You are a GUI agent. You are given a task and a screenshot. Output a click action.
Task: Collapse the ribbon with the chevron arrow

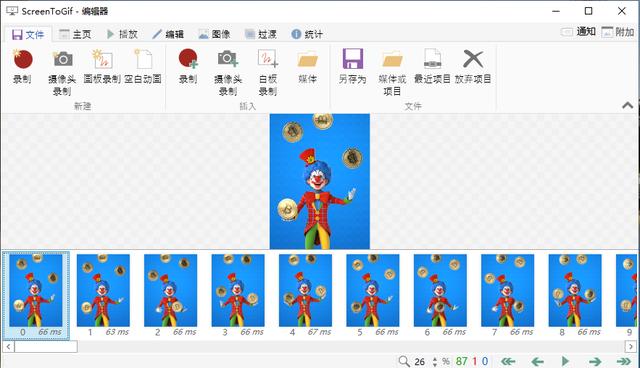pyautogui.click(x=627, y=105)
